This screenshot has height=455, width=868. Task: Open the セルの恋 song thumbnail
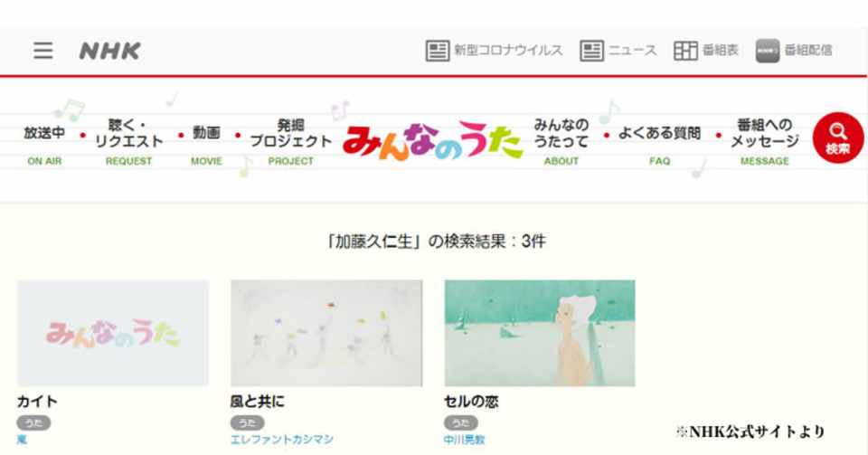coord(540,333)
